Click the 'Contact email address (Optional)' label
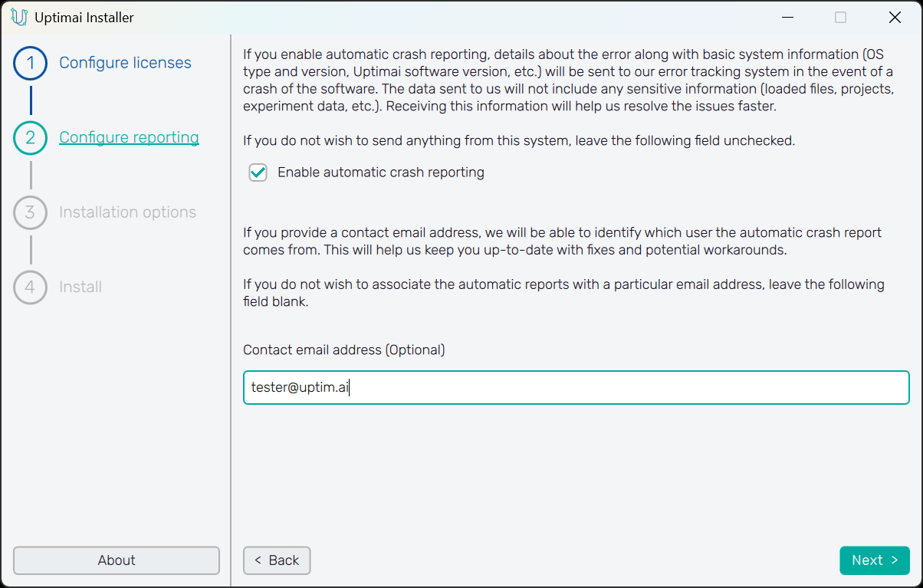The height and width of the screenshot is (588, 923). pyautogui.click(x=343, y=350)
